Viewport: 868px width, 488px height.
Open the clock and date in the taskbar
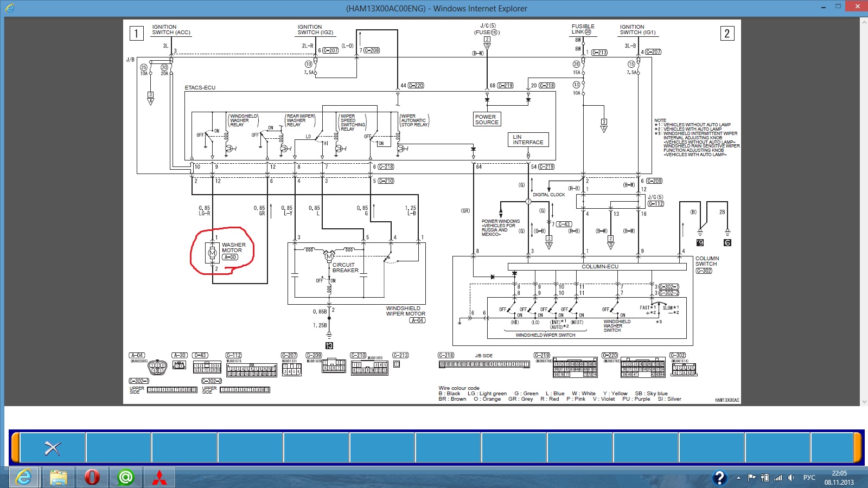(839, 478)
